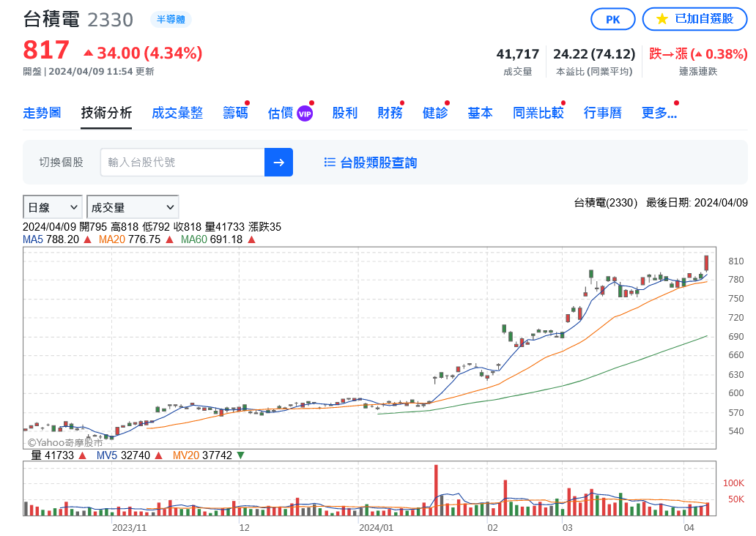Click the 690 price axis label
756x536 pixels.
pos(736,336)
